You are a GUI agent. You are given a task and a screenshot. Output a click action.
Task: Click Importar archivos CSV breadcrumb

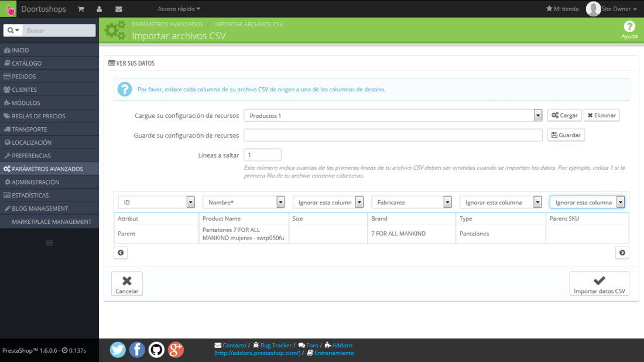click(x=248, y=24)
